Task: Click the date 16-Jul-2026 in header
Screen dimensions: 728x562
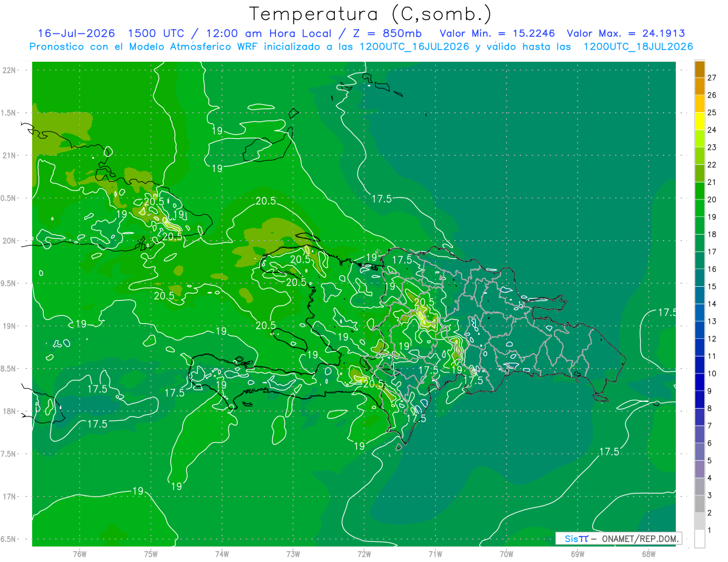Action: [x=76, y=33]
